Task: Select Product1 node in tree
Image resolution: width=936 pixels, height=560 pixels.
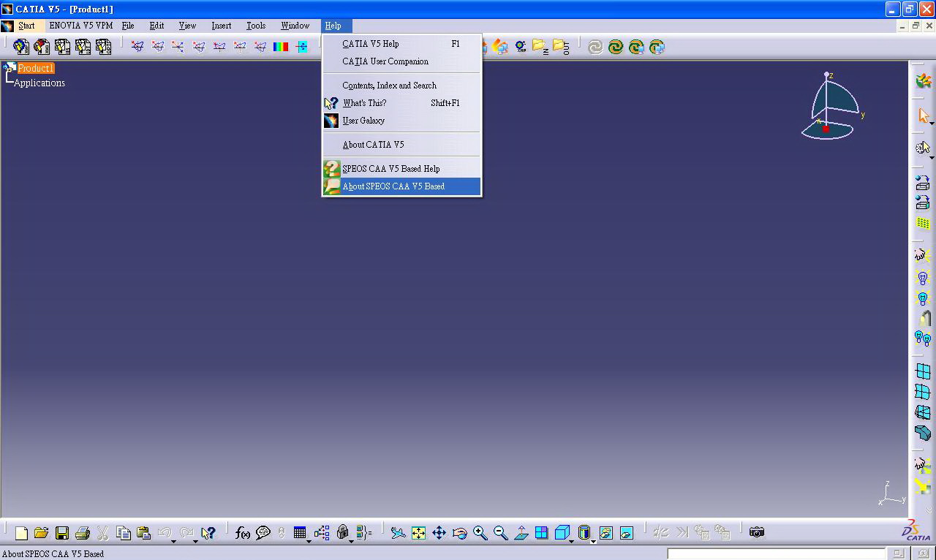Action: coord(36,68)
